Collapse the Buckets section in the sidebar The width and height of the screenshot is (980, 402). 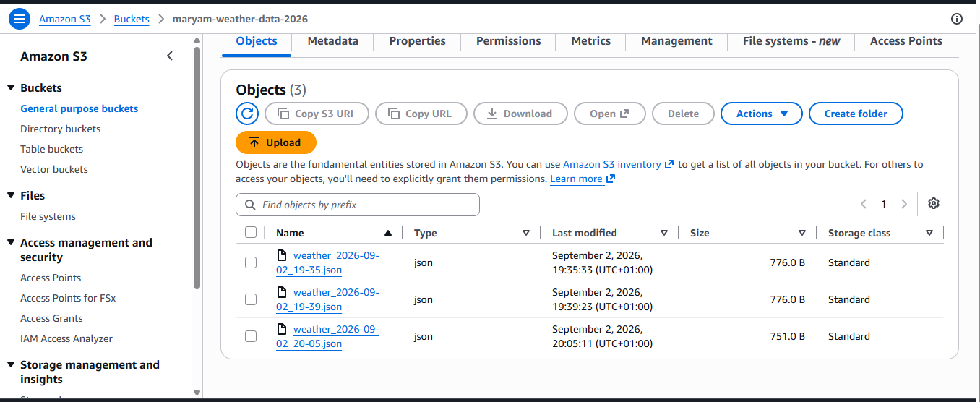(x=11, y=87)
